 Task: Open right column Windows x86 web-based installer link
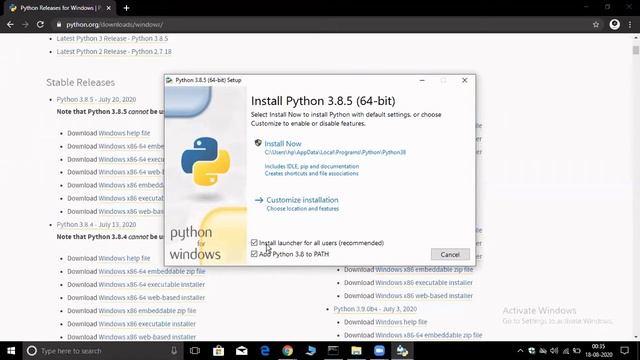pyautogui.click(x=424, y=296)
